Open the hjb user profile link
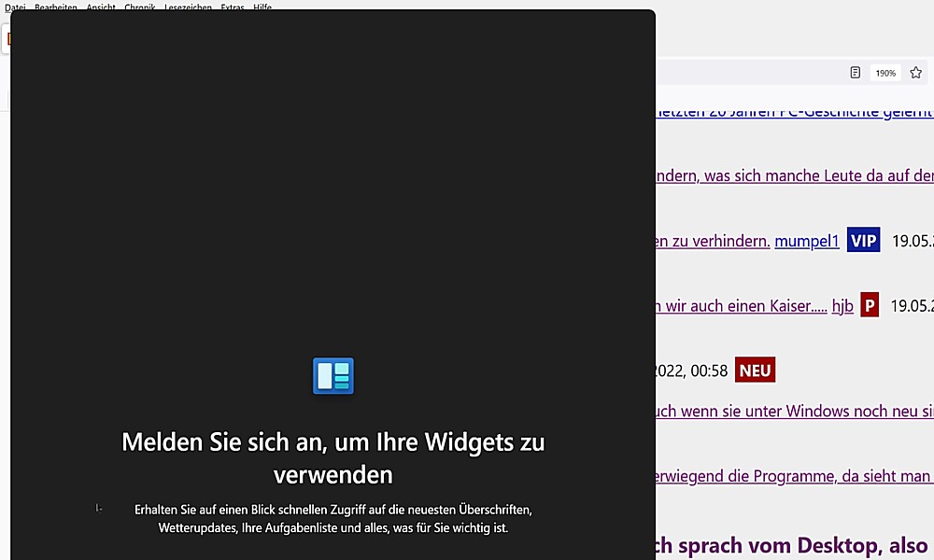 (x=842, y=306)
